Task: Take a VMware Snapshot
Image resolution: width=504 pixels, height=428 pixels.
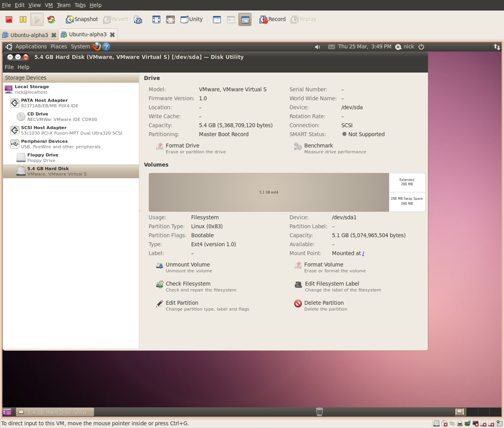Action: tap(82, 19)
